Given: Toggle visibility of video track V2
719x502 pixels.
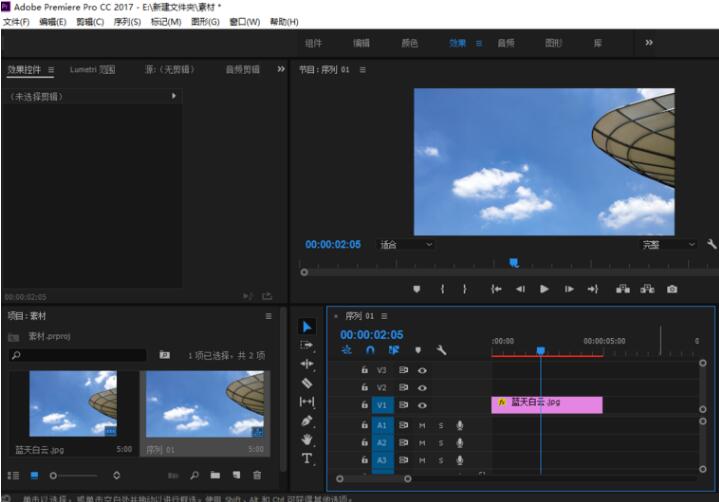Looking at the screenshot, I should (x=423, y=387).
